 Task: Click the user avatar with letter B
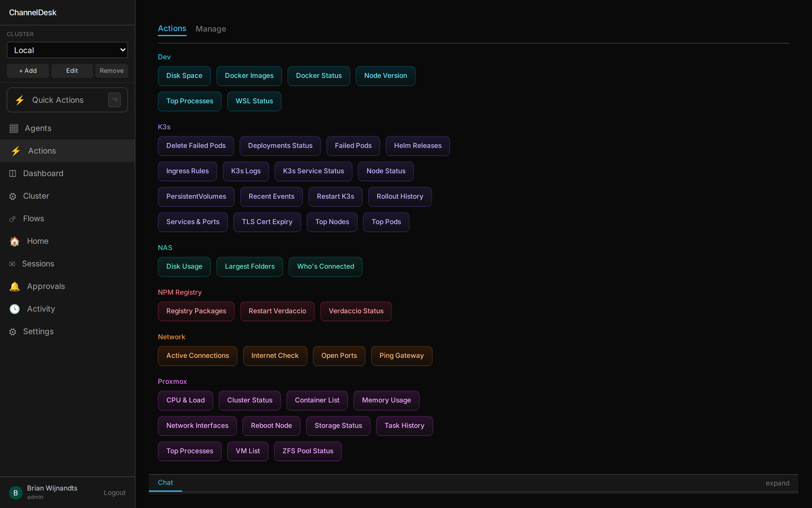pos(16,492)
